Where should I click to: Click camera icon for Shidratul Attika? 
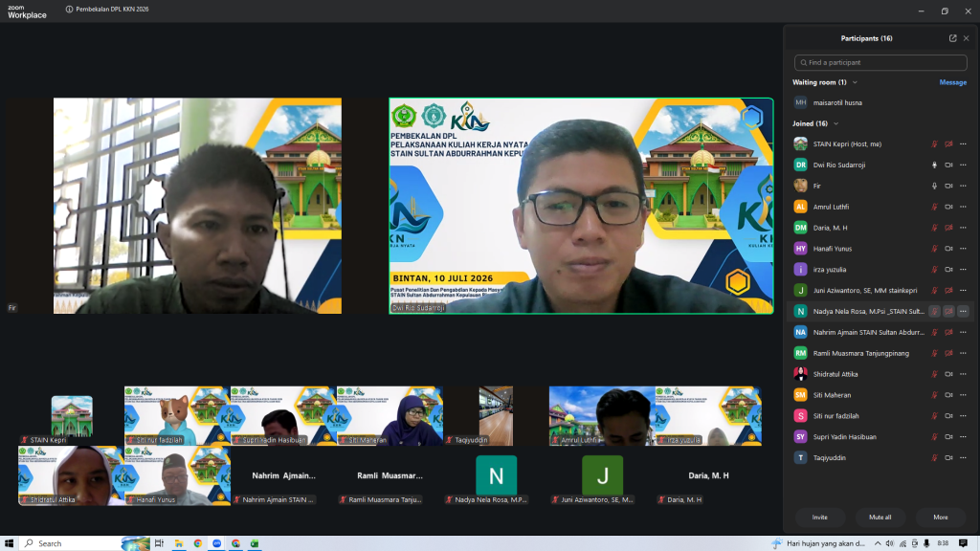coord(948,374)
